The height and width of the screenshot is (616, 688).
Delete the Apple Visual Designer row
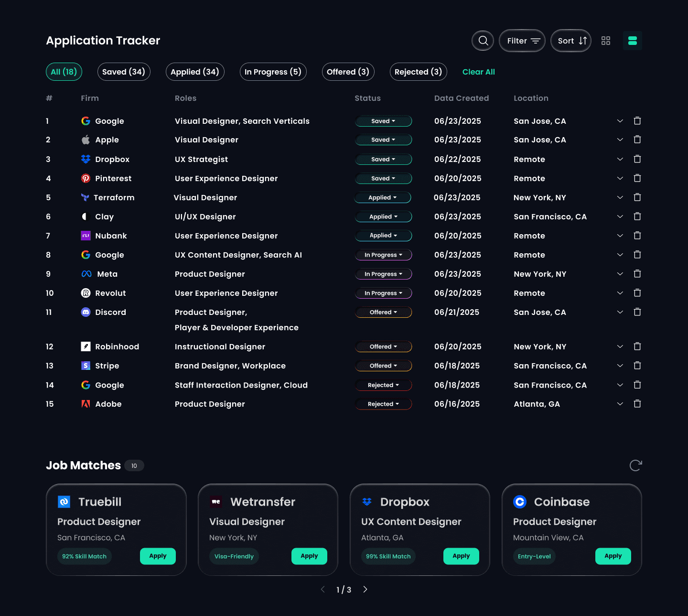(637, 140)
